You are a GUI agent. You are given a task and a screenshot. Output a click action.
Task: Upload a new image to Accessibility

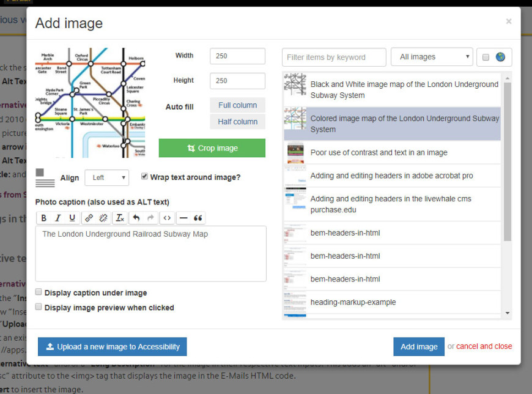click(x=113, y=346)
